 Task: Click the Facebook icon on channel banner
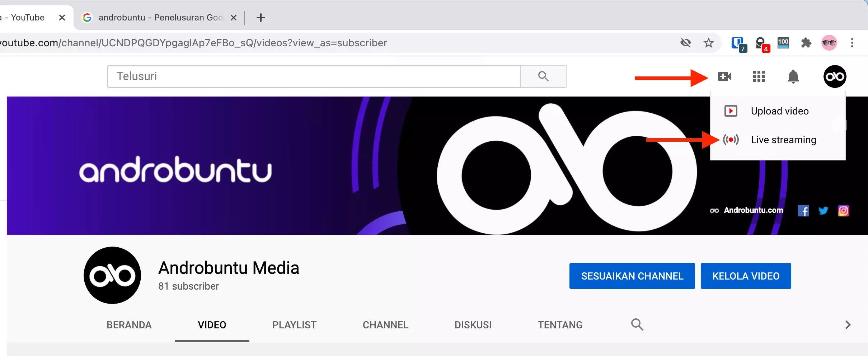804,210
